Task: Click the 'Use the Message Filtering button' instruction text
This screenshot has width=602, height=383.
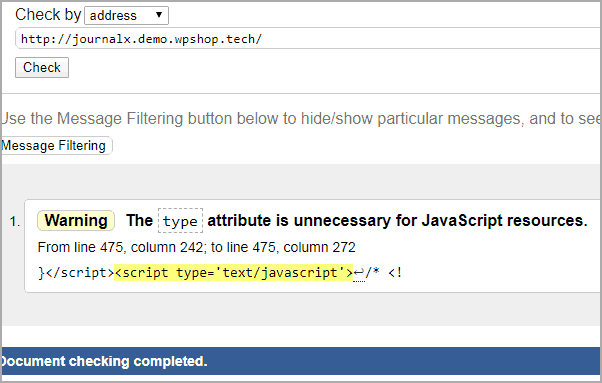Action: coord(301,119)
